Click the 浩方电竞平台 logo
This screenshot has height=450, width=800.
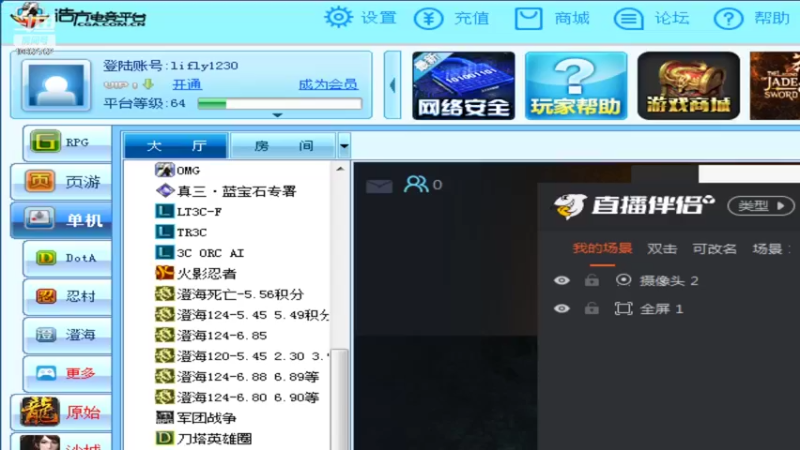pos(78,16)
